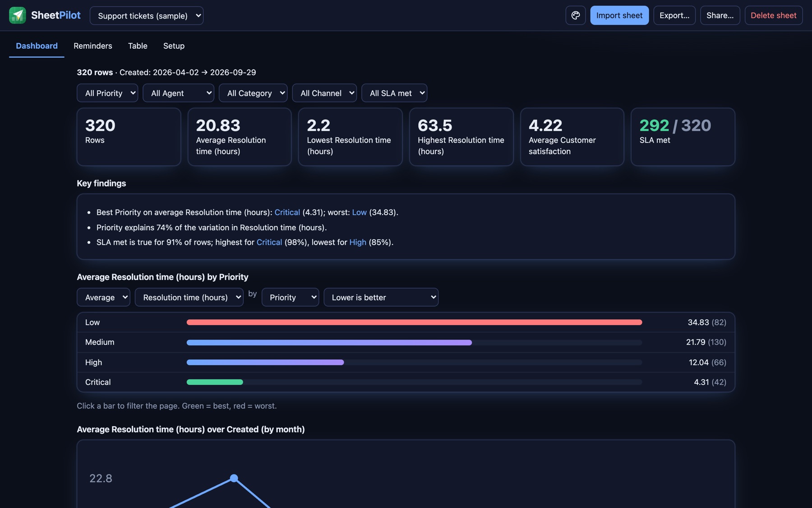Change the Lower is better selector

[x=381, y=297]
